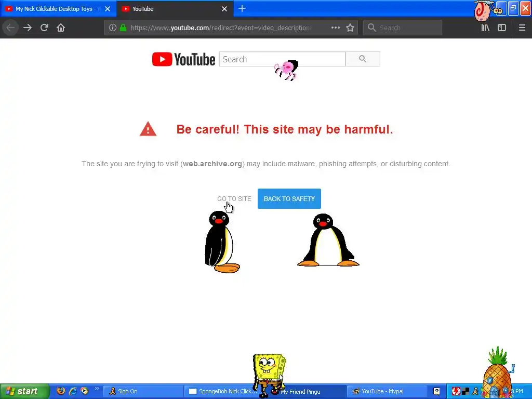Click the 'Be careful! This site may be harmful.' heading

(284, 129)
